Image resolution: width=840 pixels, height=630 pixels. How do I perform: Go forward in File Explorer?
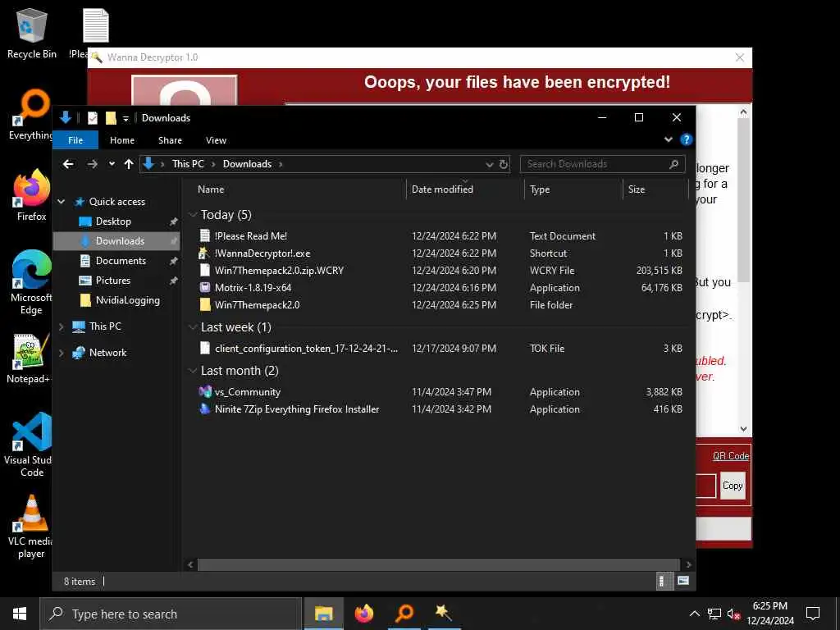[92, 164]
